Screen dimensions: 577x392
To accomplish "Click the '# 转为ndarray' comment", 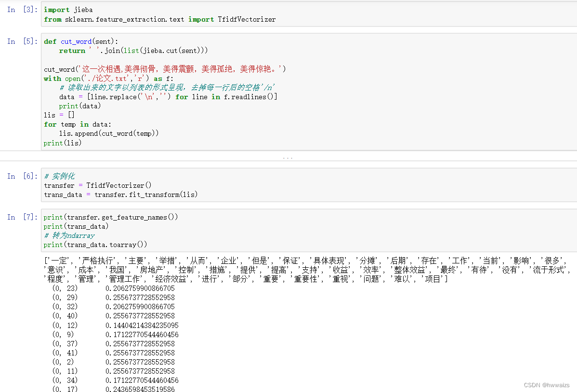I will tap(69, 235).
